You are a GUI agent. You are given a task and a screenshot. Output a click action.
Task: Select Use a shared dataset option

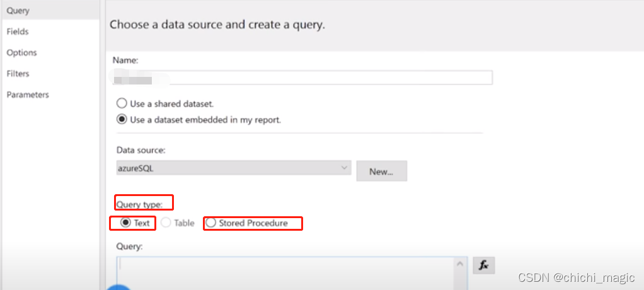(x=165, y=103)
